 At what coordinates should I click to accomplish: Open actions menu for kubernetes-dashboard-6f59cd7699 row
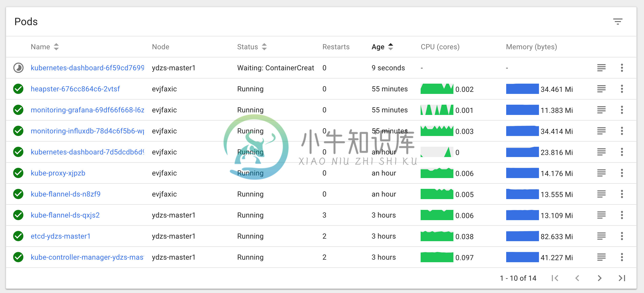pos(622,68)
